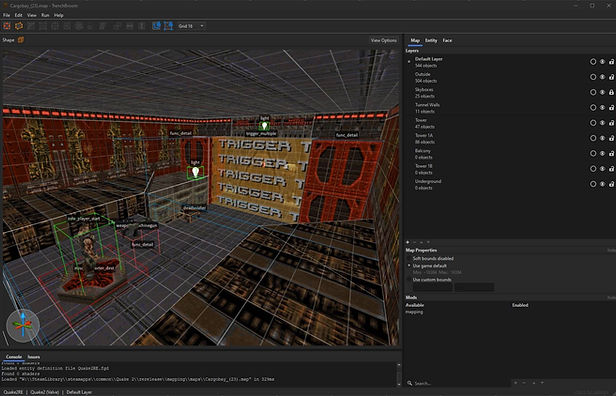The width and height of the screenshot is (616, 396).
Task: Lock the Tower 1A layer
Action: pos(612,138)
